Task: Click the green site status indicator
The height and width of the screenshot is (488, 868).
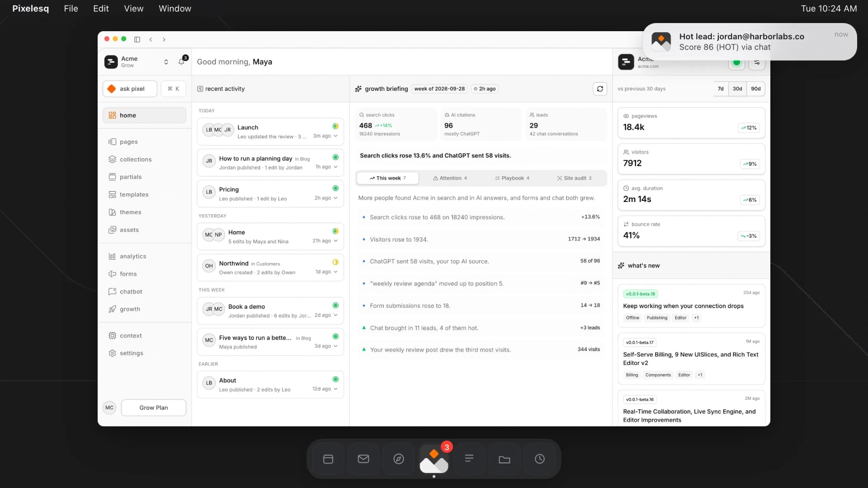Action: pos(736,62)
